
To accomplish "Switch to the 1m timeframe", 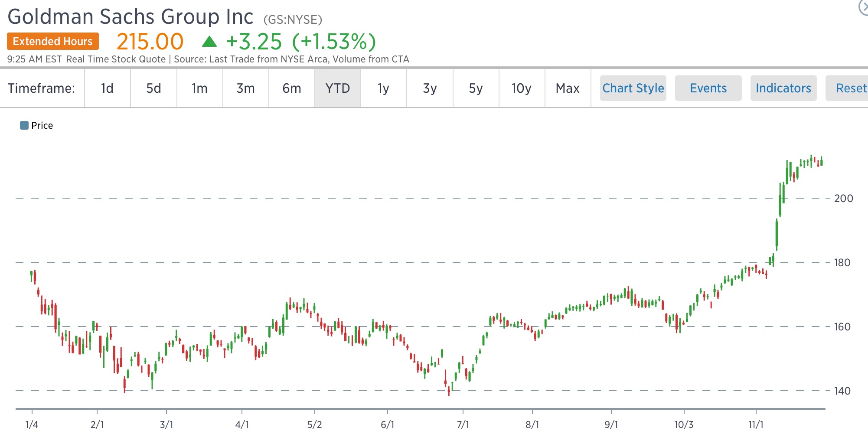I will click(199, 88).
